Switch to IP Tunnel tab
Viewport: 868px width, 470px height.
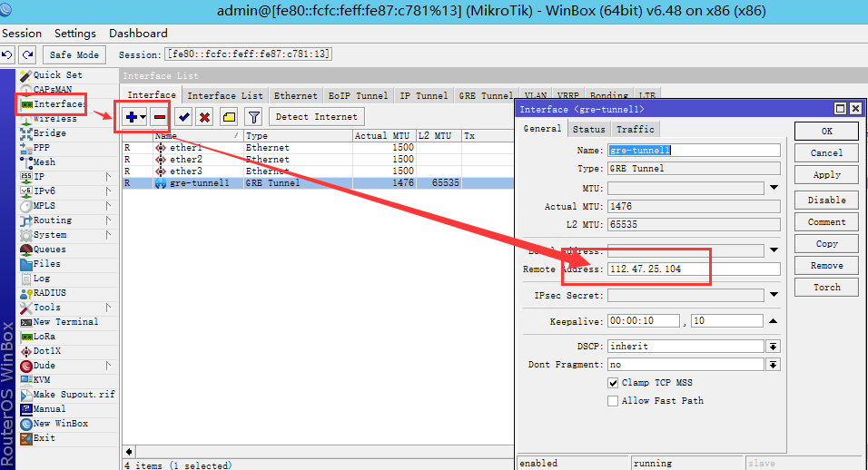[424, 95]
